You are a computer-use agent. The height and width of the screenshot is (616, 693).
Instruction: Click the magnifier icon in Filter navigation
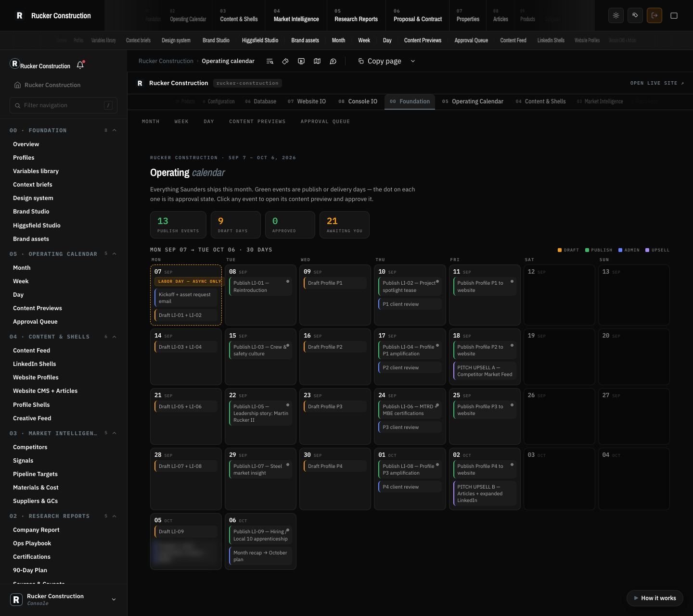18,105
